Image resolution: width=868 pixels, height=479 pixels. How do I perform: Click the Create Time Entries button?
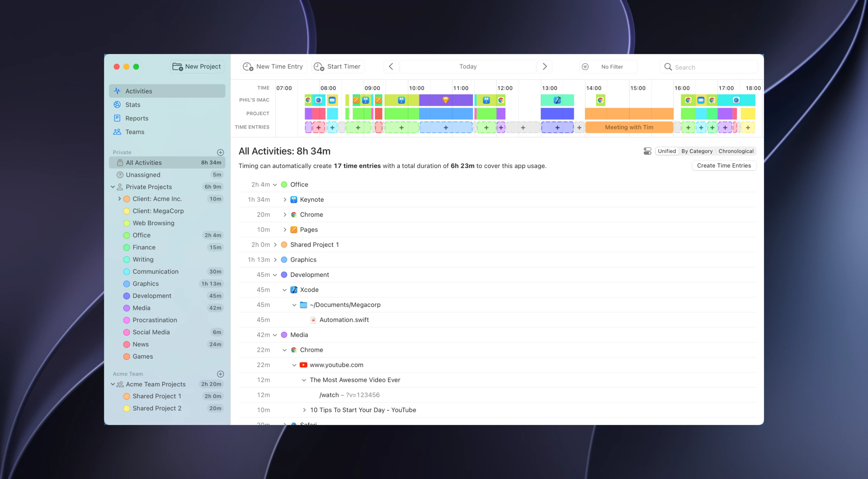[x=724, y=166]
